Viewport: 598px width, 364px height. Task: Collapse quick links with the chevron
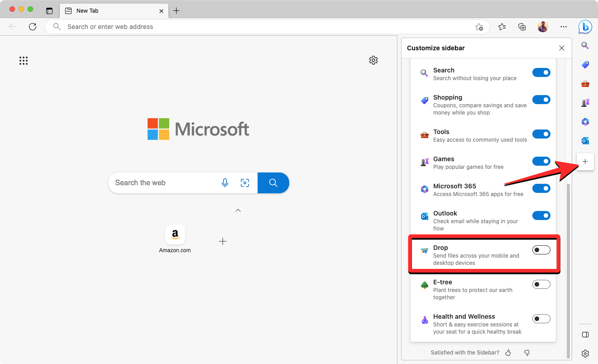click(238, 211)
